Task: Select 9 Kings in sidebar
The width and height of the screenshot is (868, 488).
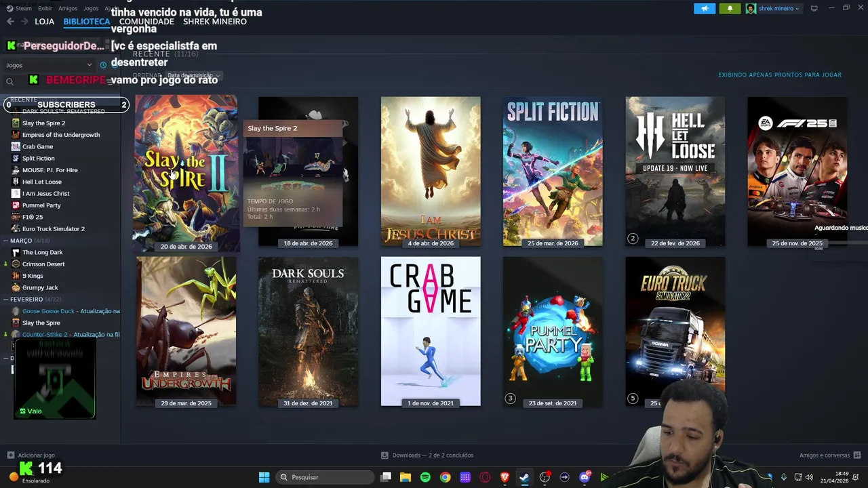Action: tap(33, 276)
